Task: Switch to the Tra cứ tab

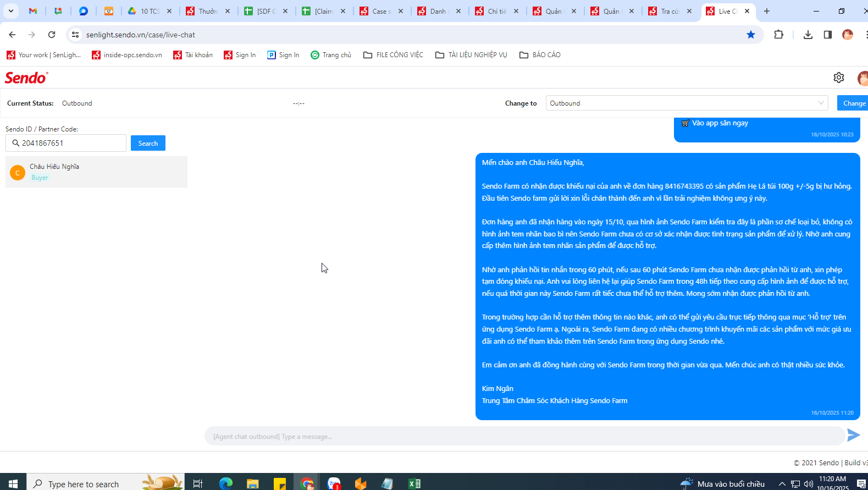Action: (670, 11)
